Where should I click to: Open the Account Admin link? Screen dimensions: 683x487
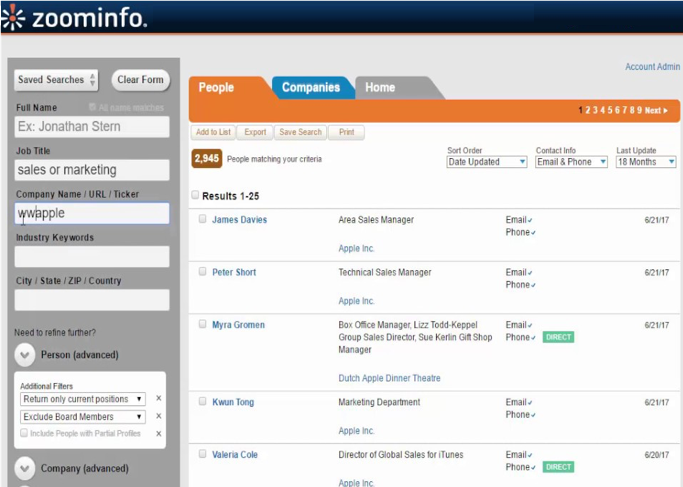coord(653,67)
